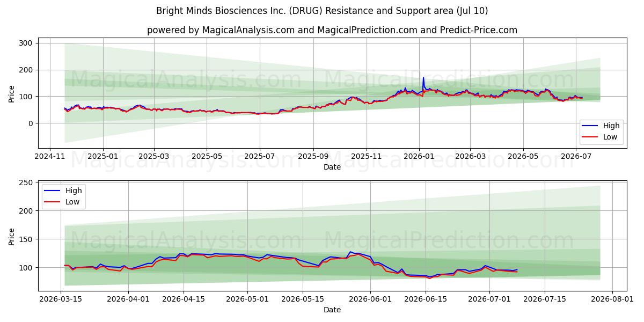Click the '2025-11' x-axis label in the top chart
Viewport: 644px width, 322px height.
pos(367,156)
